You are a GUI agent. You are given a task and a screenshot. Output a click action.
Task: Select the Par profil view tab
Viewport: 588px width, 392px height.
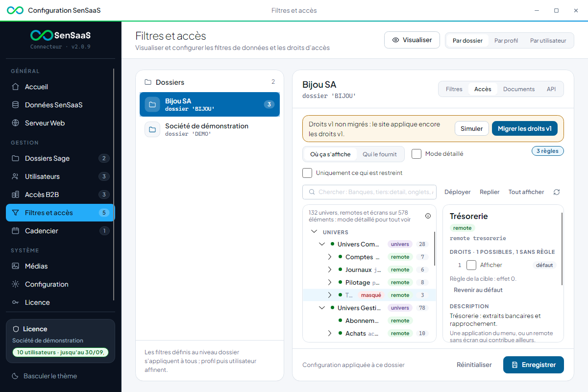pos(506,41)
